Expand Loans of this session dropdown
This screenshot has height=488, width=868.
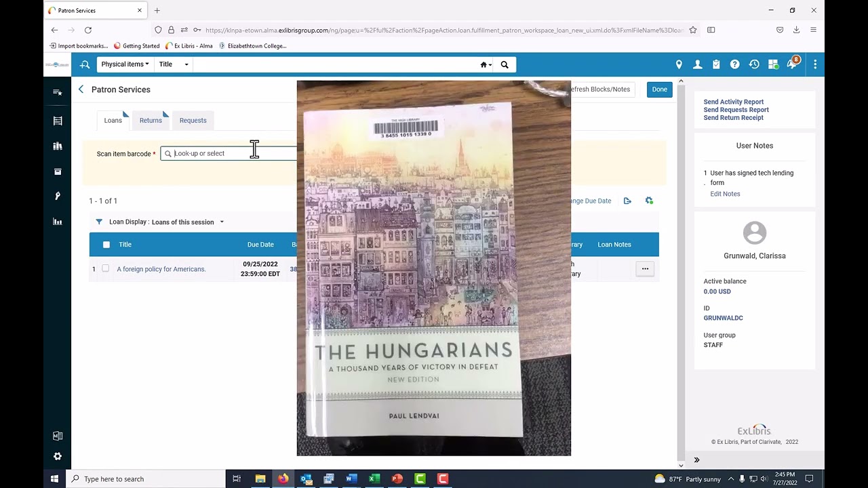tap(187, 222)
